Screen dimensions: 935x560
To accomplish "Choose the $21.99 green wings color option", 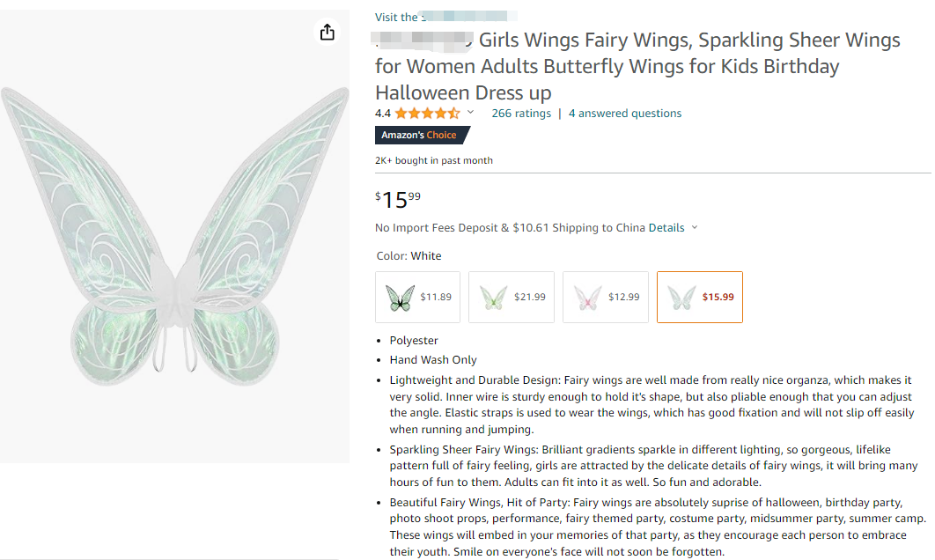I will (512, 298).
